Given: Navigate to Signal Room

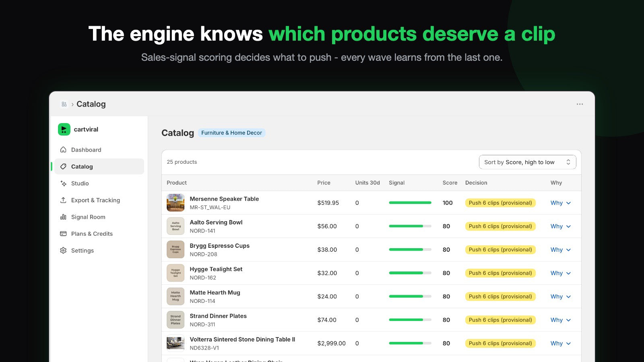Looking at the screenshot, I should coord(99,217).
